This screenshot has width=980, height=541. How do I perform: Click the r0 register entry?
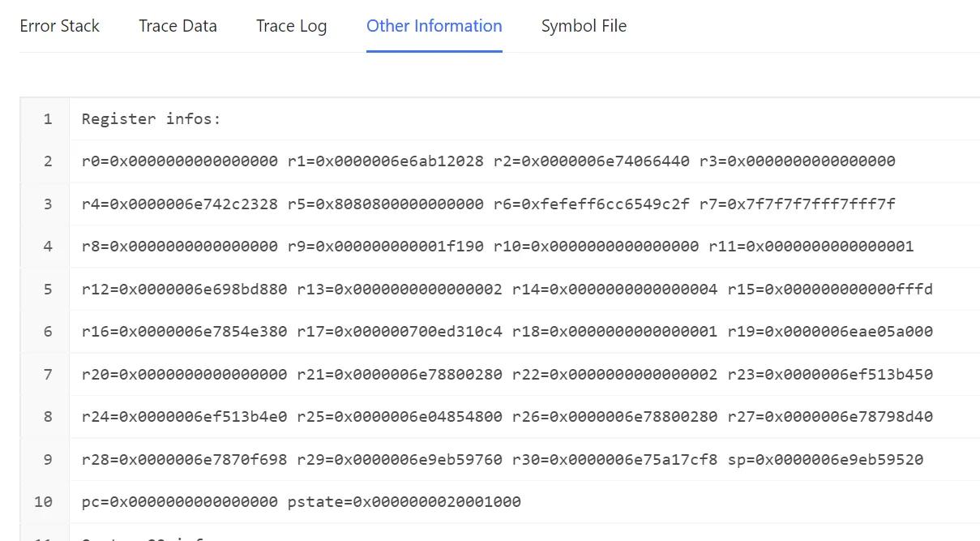179,161
